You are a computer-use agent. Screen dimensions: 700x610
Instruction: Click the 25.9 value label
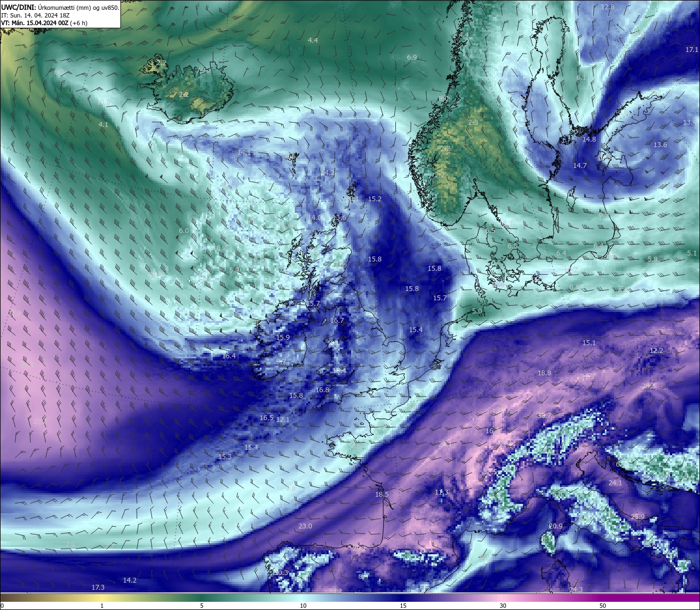coord(638,517)
